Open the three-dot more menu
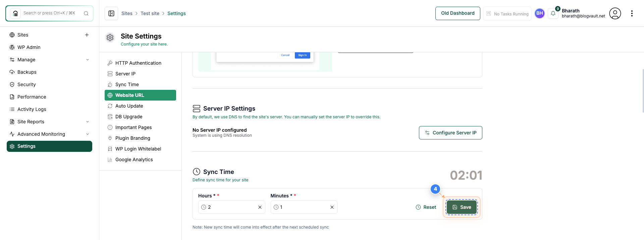This screenshot has height=240, width=644. coord(632,13)
